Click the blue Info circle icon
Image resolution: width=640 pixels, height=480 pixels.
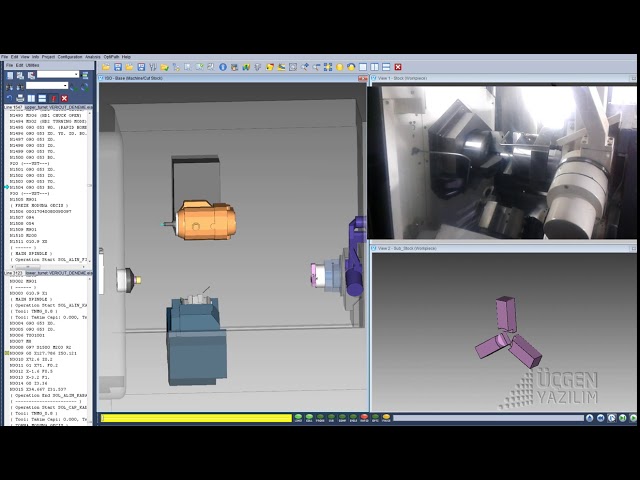coord(223,67)
